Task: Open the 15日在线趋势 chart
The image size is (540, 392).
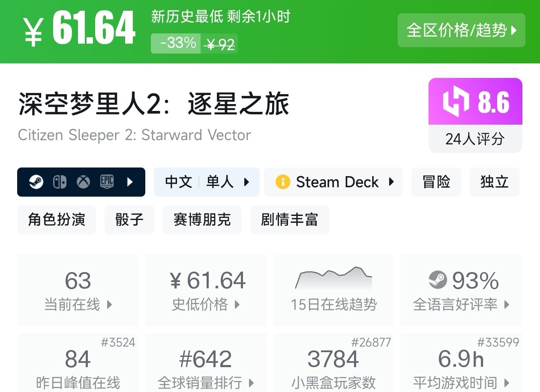Action: point(333,290)
